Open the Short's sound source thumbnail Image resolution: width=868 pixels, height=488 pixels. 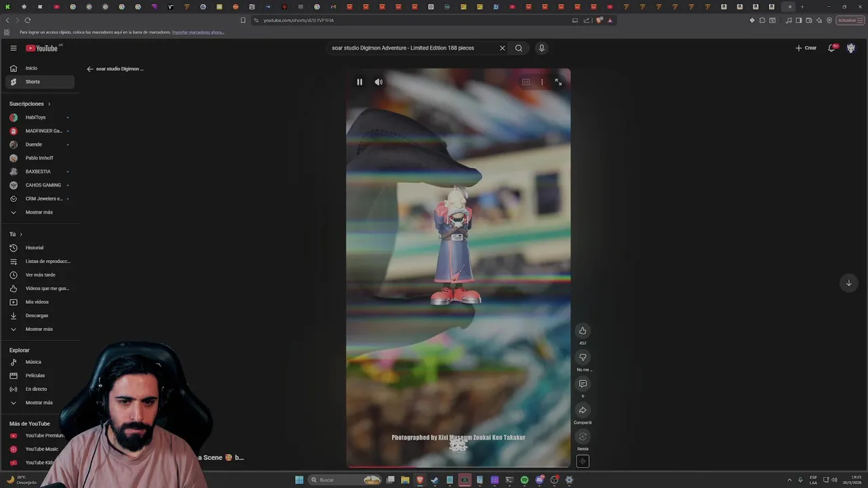pyautogui.click(x=583, y=462)
